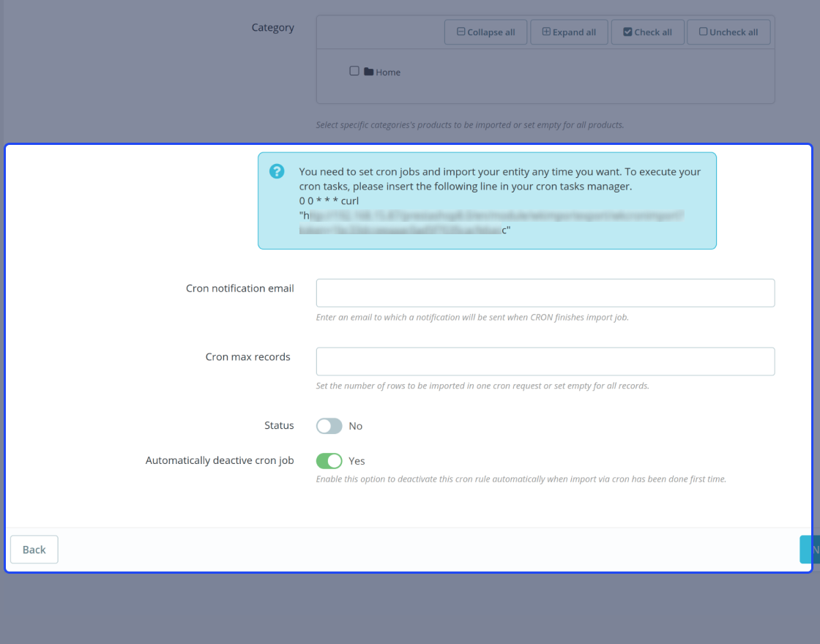Click the 'No' text beside Status switch
This screenshot has width=820, height=644.
tap(356, 426)
